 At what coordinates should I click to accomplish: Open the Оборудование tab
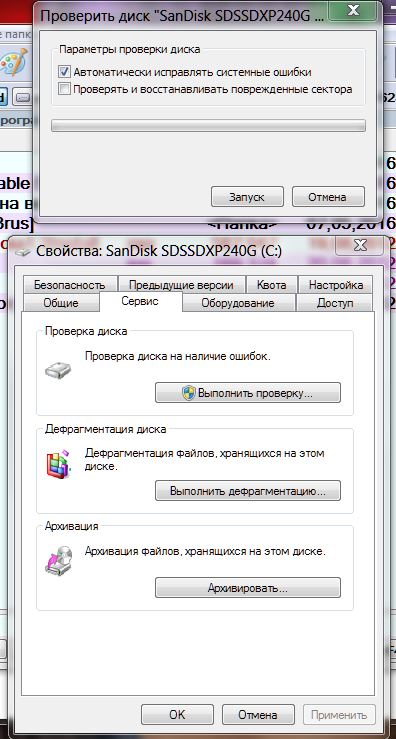pyautogui.click(x=238, y=303)
